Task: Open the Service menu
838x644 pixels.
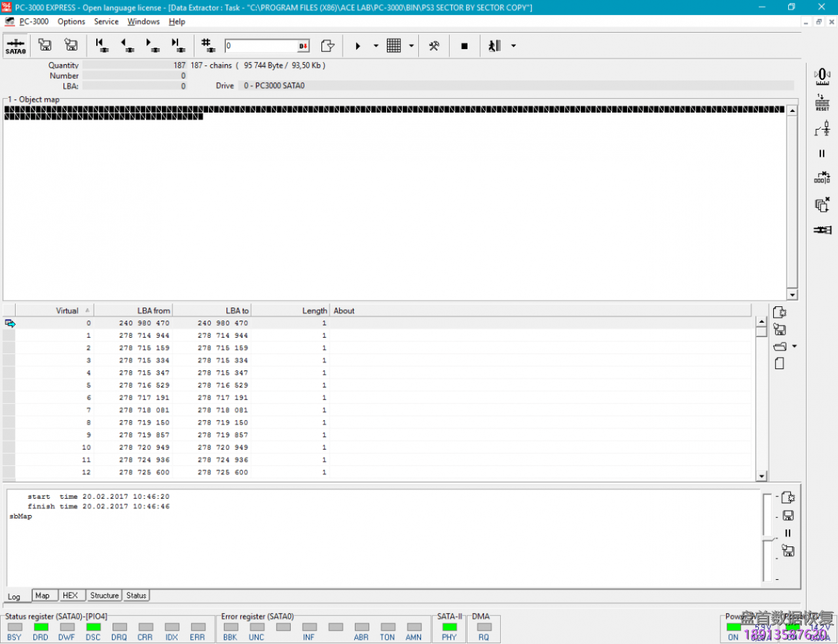Action: 106,22
